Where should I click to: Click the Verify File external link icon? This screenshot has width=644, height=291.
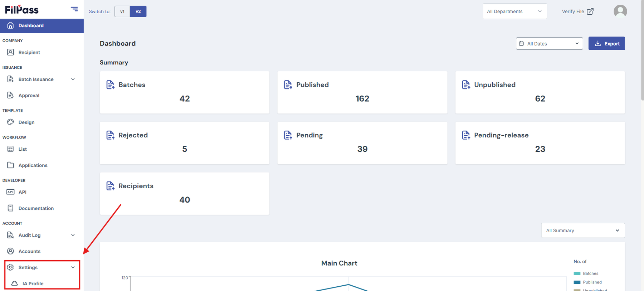click(x=590, y=11)
